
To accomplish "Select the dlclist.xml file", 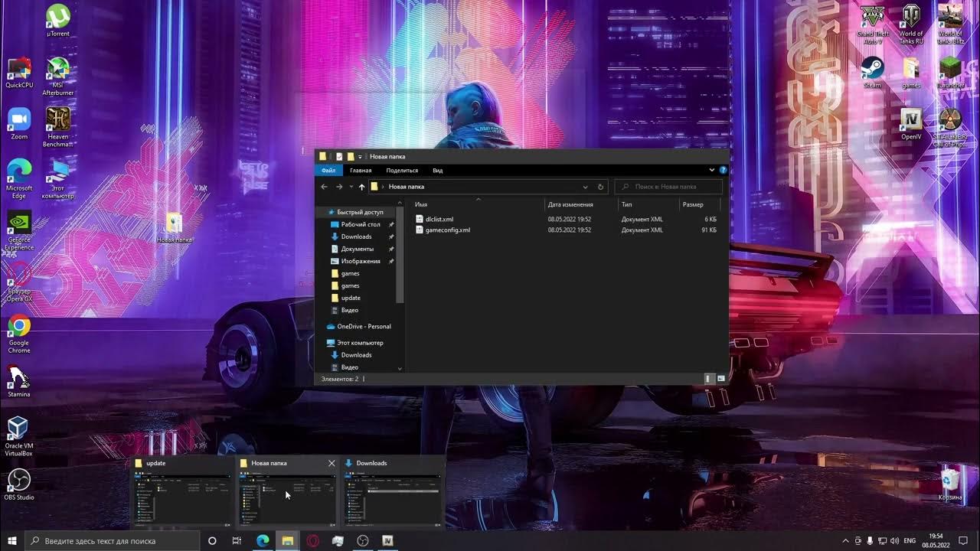I will coord(439,219).
